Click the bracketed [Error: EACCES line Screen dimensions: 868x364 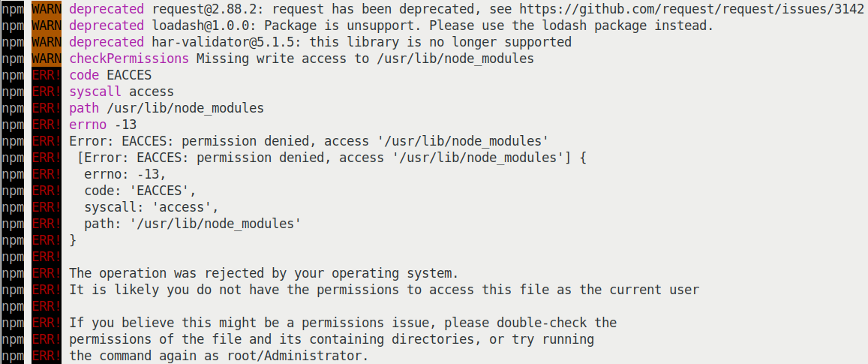332,158
